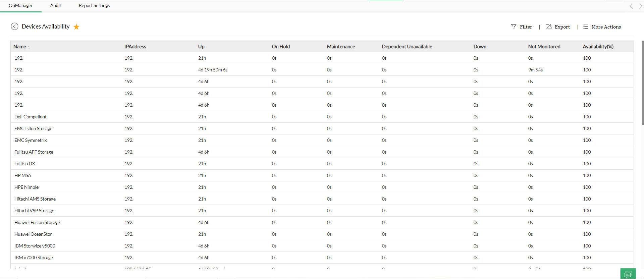Open the chat support icon

[x=628, y=274]
